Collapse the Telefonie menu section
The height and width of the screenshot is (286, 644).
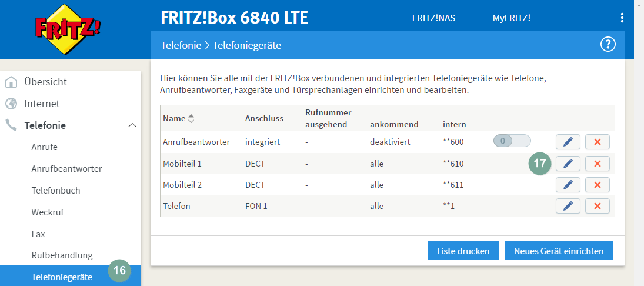[132, 125]
